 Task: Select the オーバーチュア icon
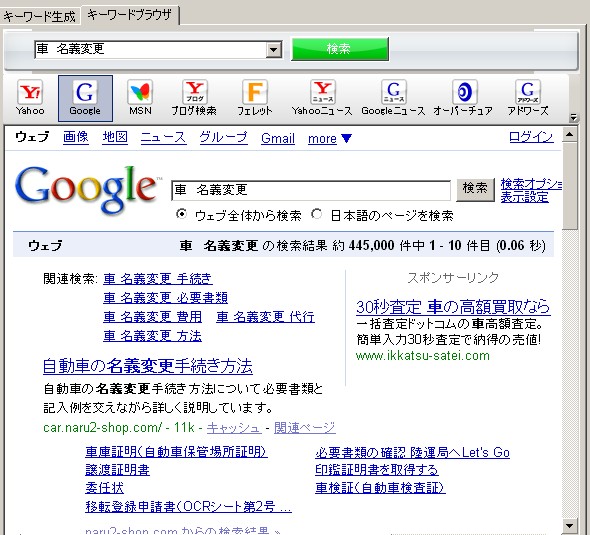point(463,98)
